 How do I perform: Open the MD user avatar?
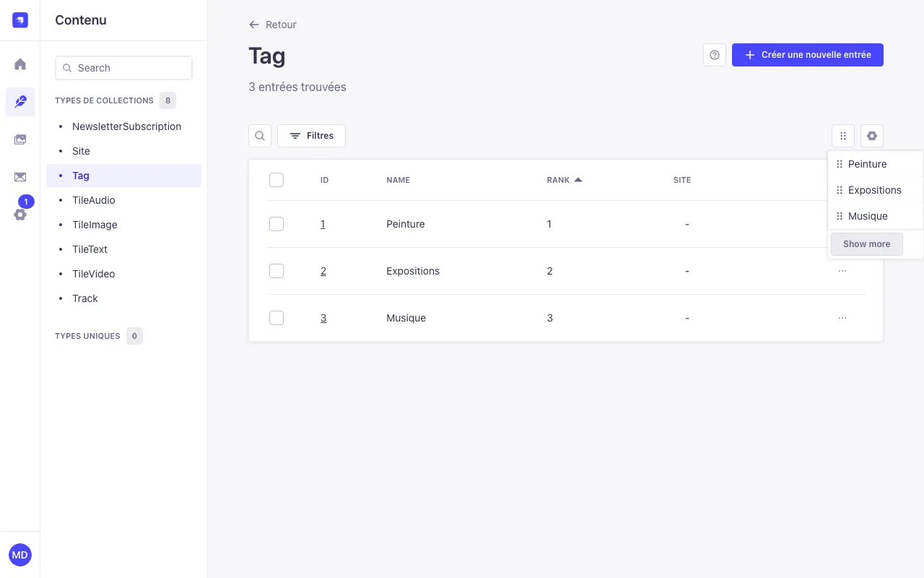coord(20,555)
